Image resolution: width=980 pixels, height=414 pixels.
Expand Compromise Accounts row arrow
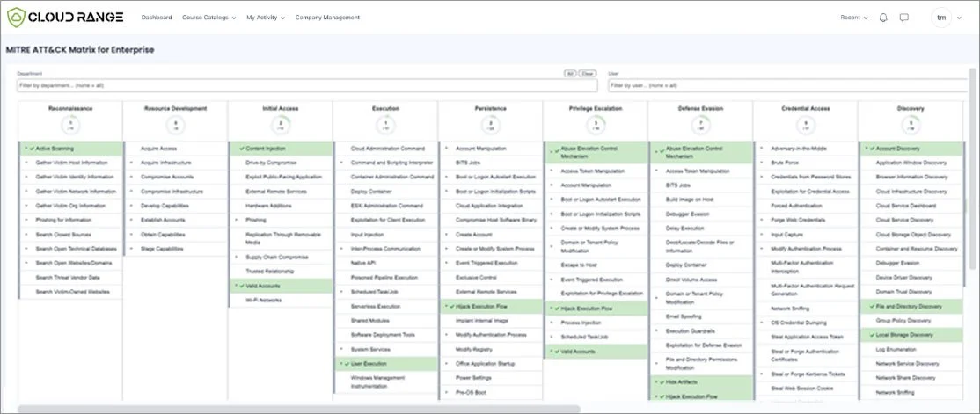(x=131, y=177)
